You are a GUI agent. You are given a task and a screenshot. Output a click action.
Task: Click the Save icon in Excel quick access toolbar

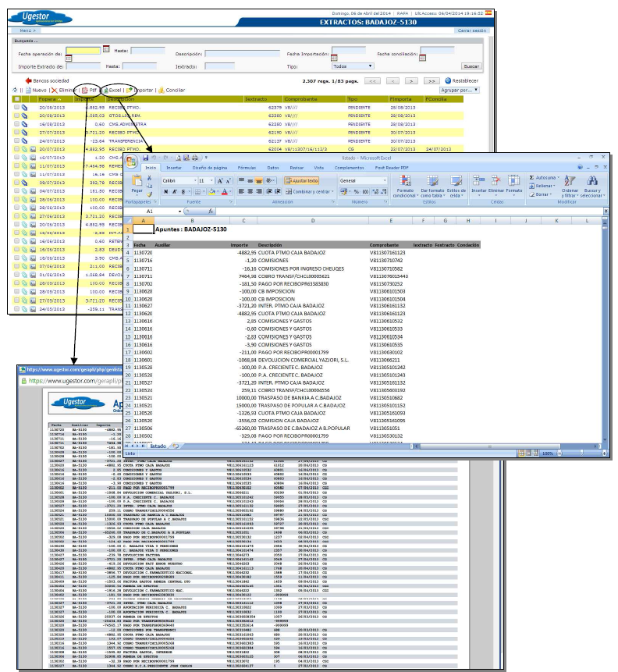146,158
